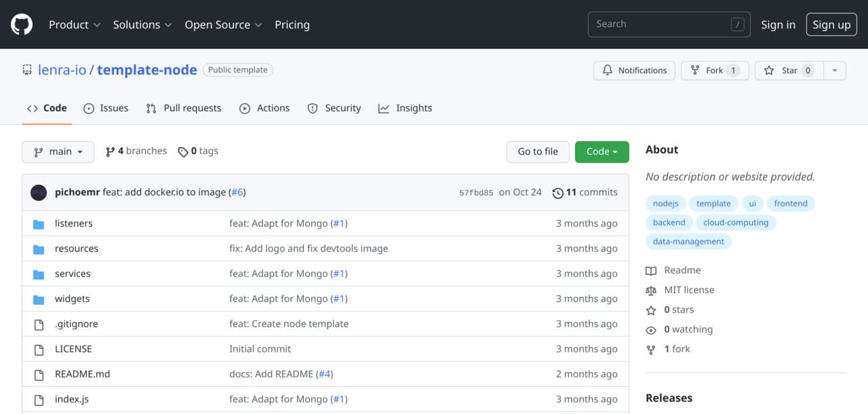Click the Sign up button

[x=831, y=24]
